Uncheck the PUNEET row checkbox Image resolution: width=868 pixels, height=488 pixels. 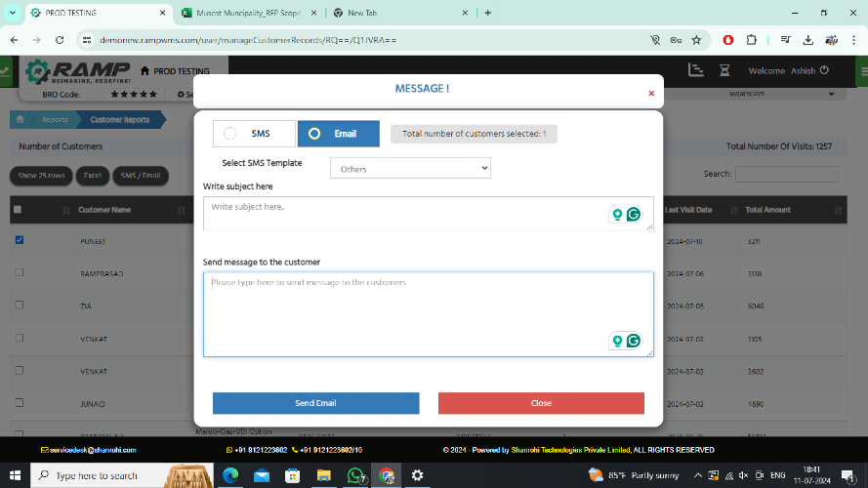[20, 240]
